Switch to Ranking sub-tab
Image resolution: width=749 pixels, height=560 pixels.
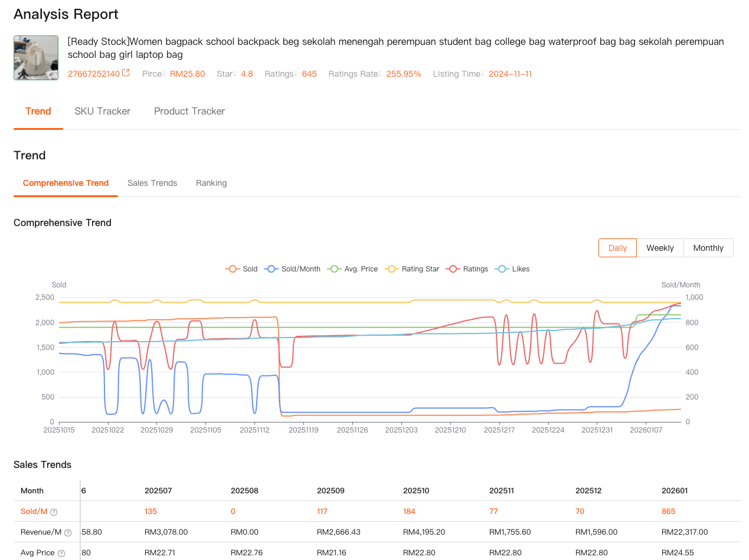coord(211,183)
